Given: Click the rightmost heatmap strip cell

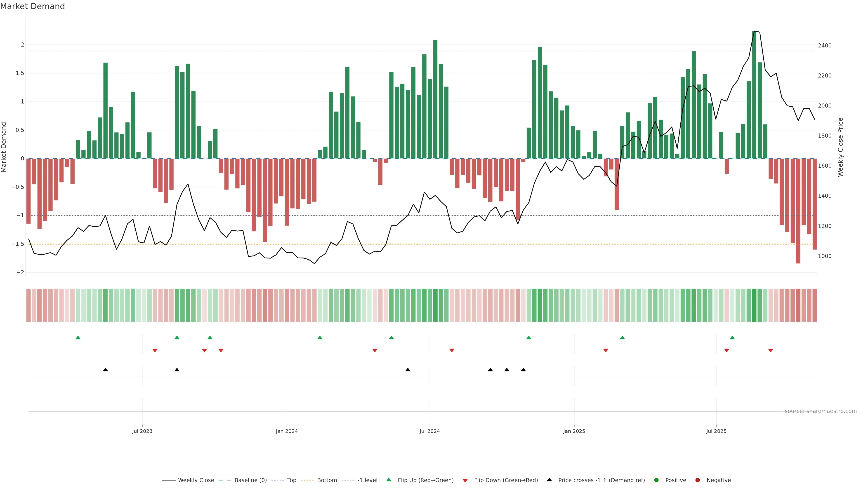Looking at the screenshot, I should tap(814, 305).
